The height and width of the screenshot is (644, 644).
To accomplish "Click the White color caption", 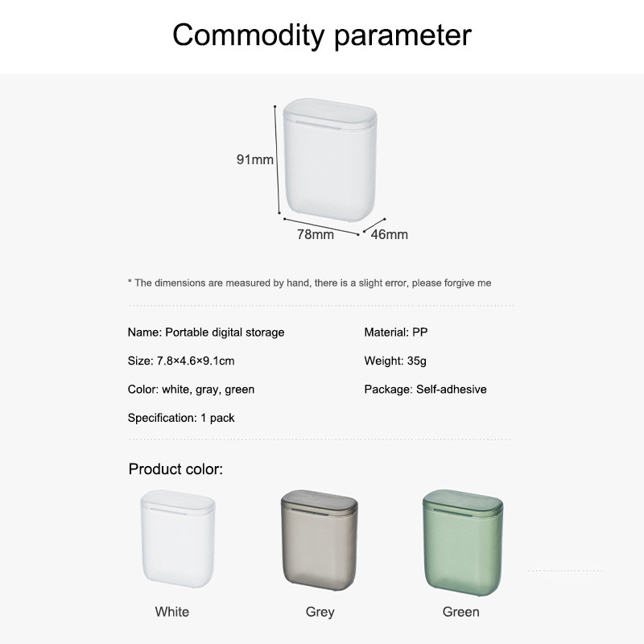I will click(172, 612).
